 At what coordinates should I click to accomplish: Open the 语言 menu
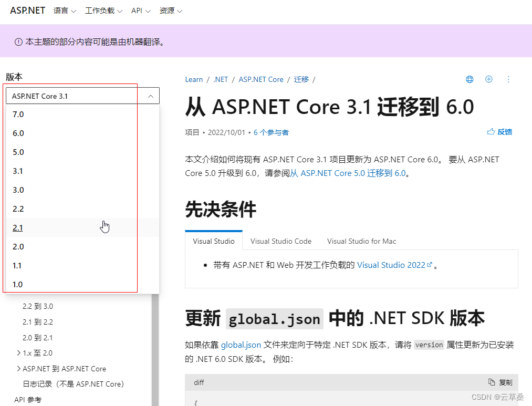[65, 11]
